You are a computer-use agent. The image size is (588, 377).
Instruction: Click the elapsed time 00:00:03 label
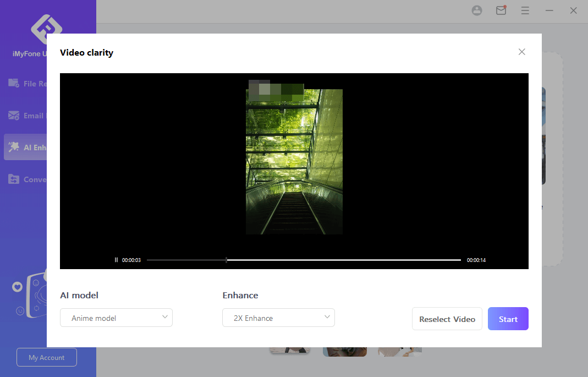point(131,260)
